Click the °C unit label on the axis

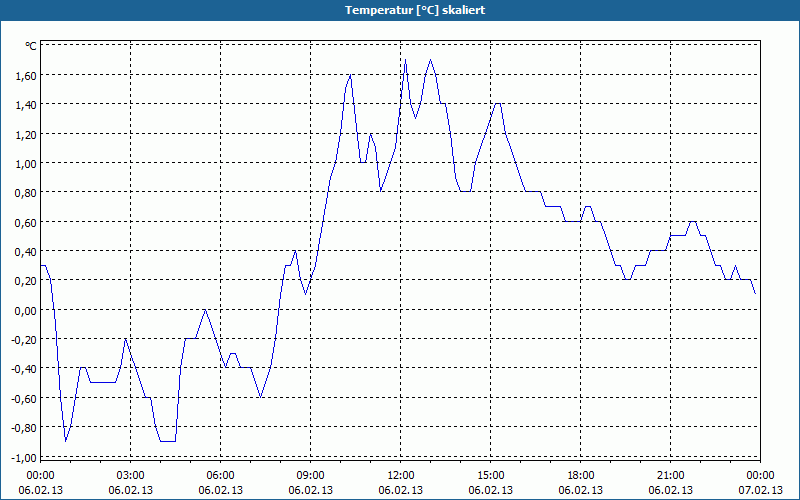tap(31, 46)
